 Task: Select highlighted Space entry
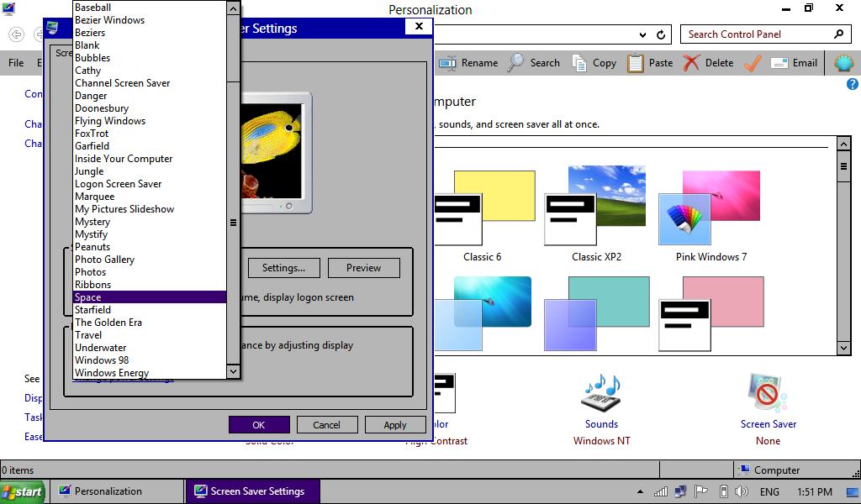tap(150, 297)
